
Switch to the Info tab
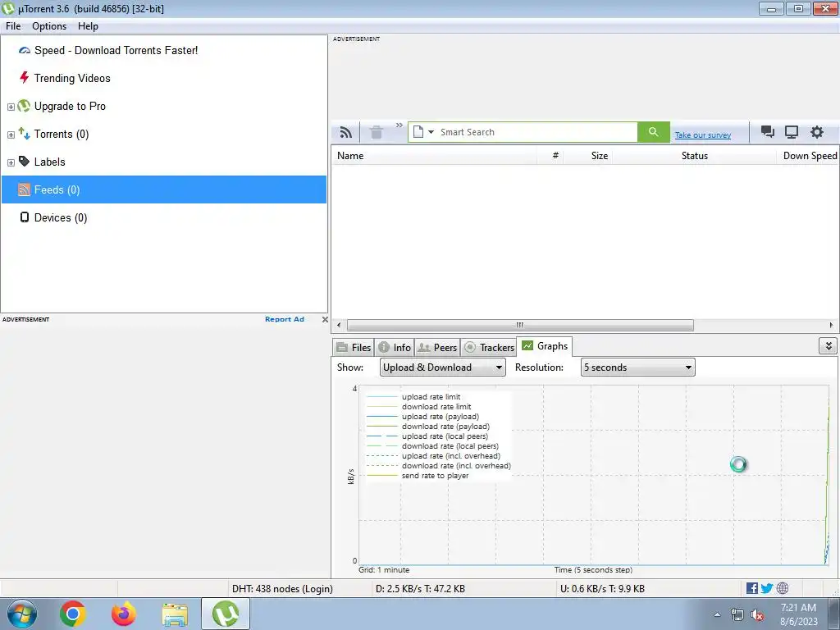coord(395,347)
